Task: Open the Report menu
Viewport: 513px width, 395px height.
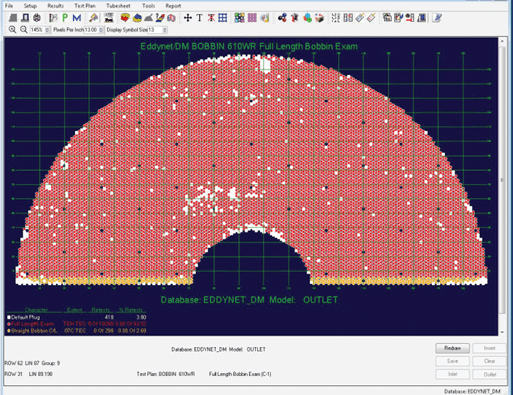Action: [173, 6]
